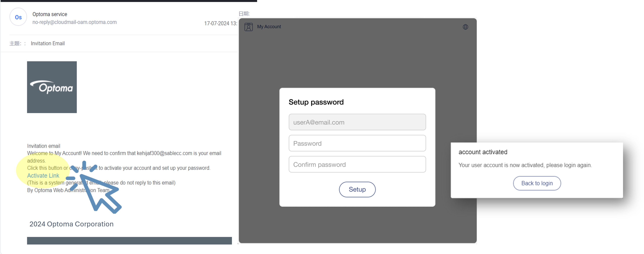
Task: Focus the Confirm password field
Action: coord(357,164)
